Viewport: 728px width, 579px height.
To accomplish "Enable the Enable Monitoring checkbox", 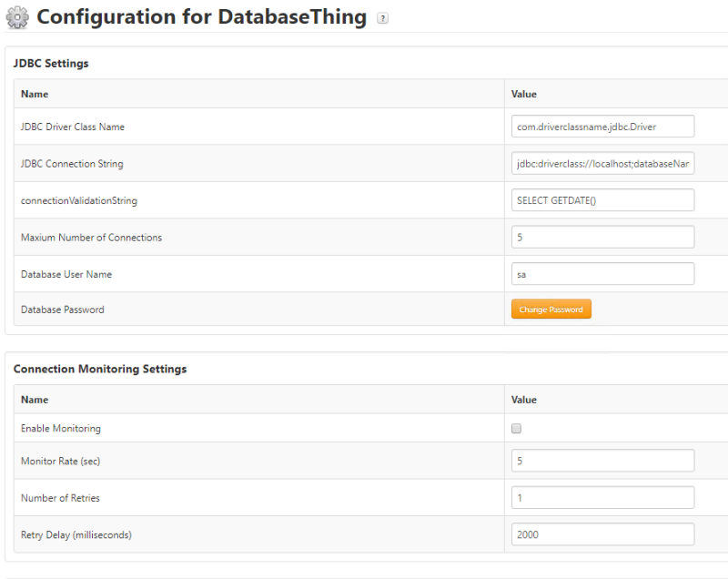I will (x=517, y=428).
